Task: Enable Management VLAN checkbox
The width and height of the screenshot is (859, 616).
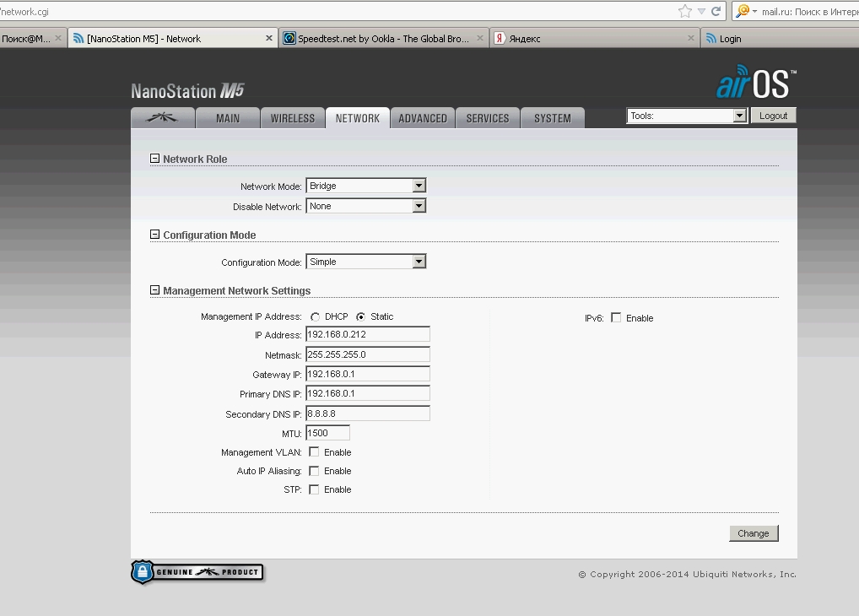Action: [314, 452]
